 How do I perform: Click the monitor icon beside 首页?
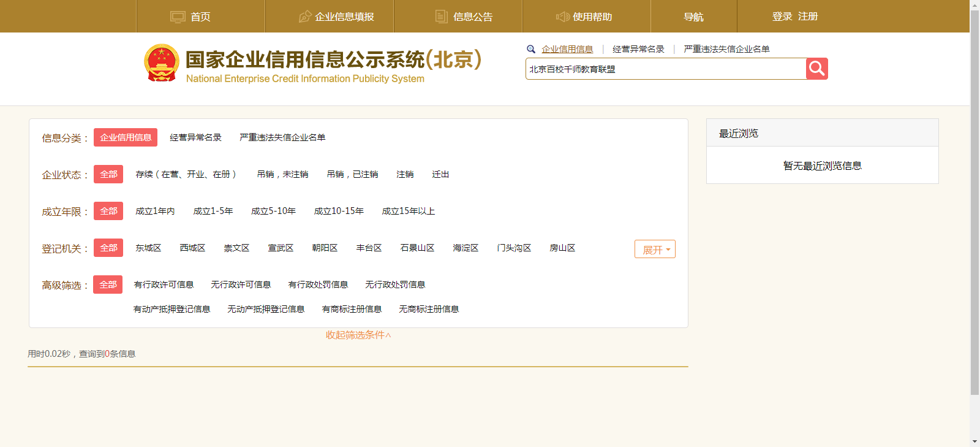pos(178,17)
